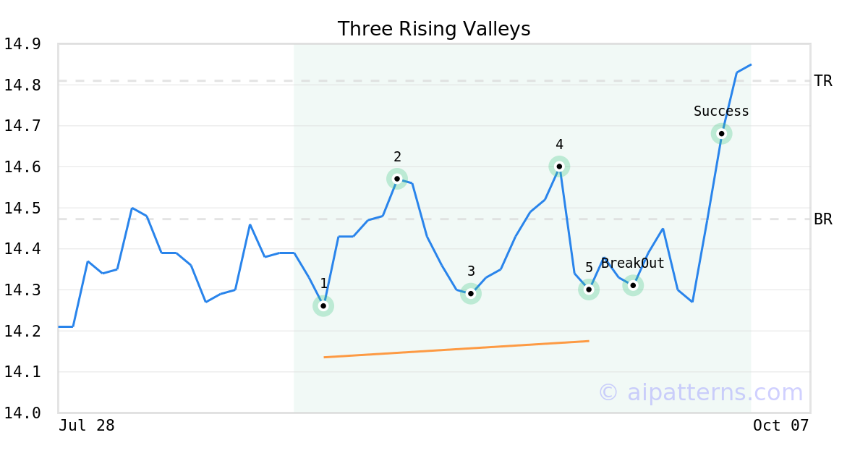868x456 pixels.
Task: Click the Three Rising Valleys title
Action: [434, 29]
